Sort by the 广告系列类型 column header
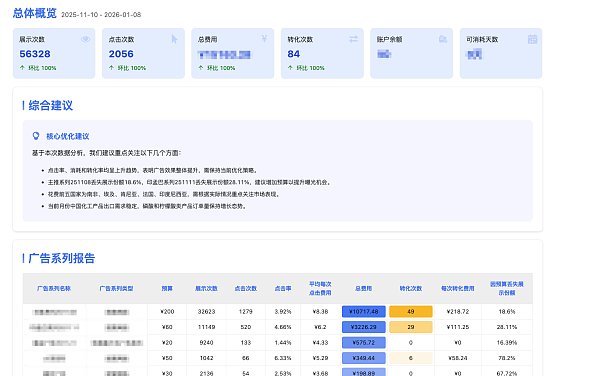 coord(116,288)
